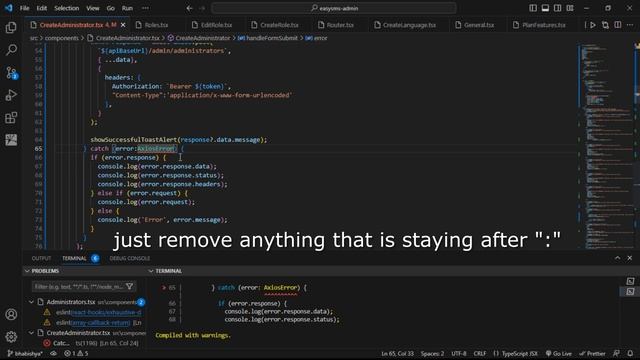
Task: Click the Prettier status item
Action: point(592,353)
